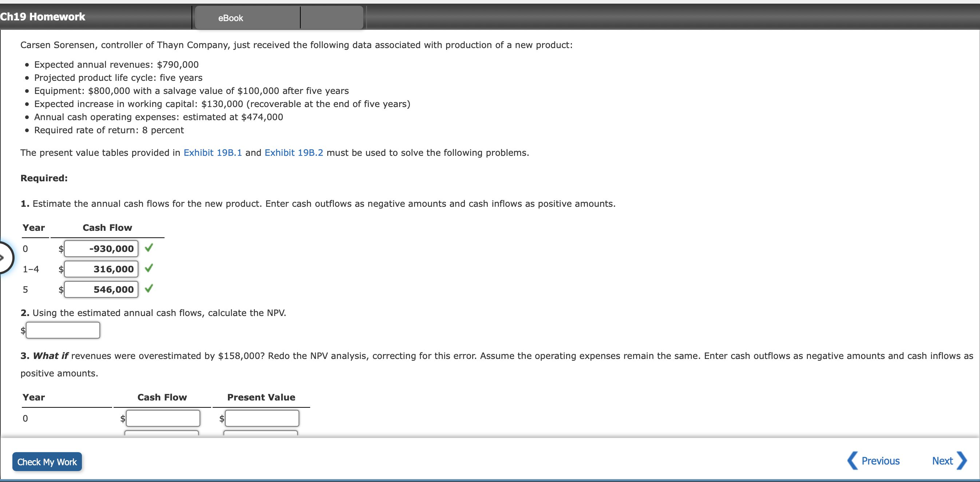Click the Years 1–4 cash flow field showing 316,000

pos(101,269)
